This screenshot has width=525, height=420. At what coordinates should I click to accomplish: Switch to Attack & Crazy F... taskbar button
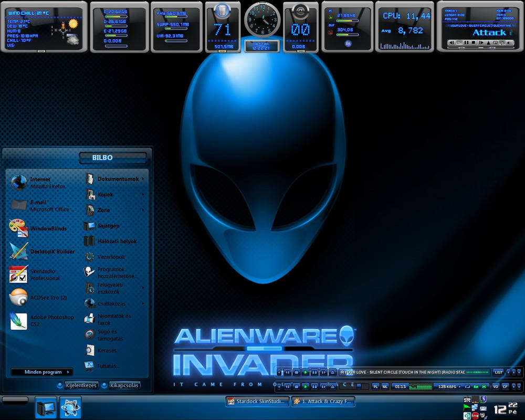tap(323, 401)
